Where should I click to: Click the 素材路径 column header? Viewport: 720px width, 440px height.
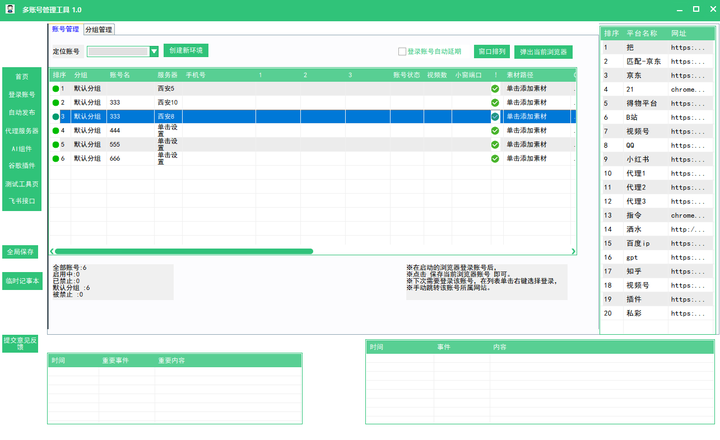[537, 75]
